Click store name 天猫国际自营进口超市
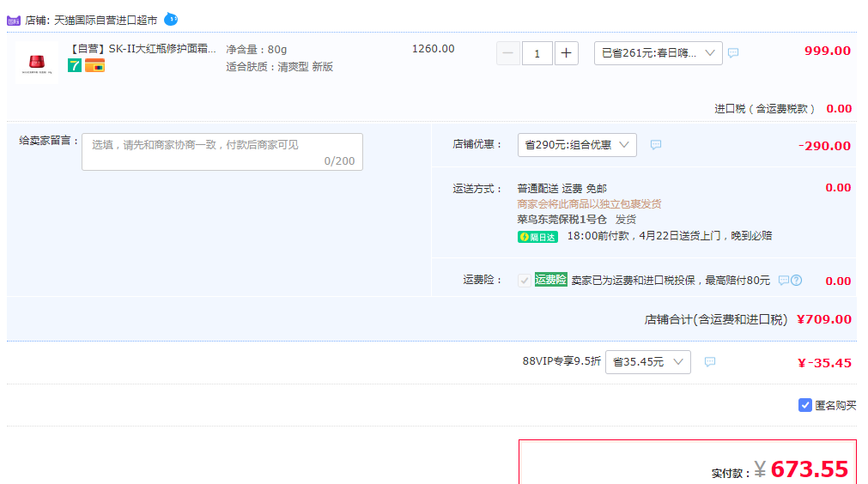Screen dimensions: 868x484 (106, 21)
